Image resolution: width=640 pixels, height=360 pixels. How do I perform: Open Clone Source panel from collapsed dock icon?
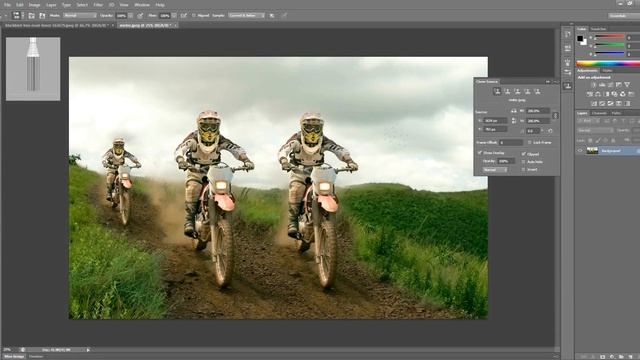[x=567, y=86]
